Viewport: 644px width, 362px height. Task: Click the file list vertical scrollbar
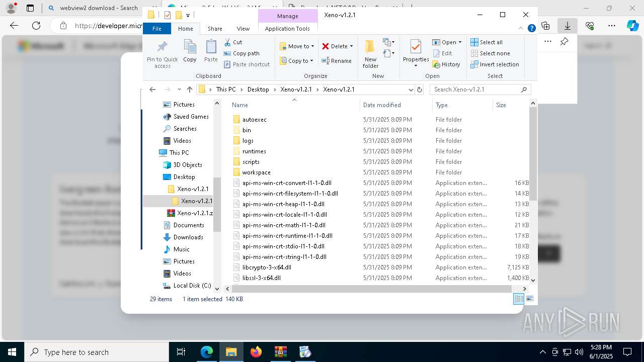pyautogui.click(x=533, y=153)
